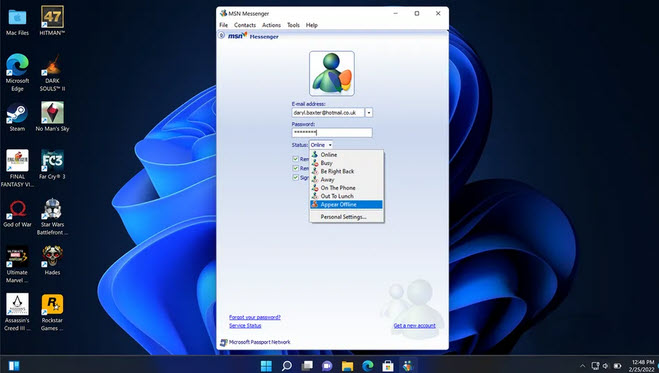Image resolution: width=659 pixels, height=373 pixels.
Task: Open the Chat icon in taskbar
Action: pos(327,366)
